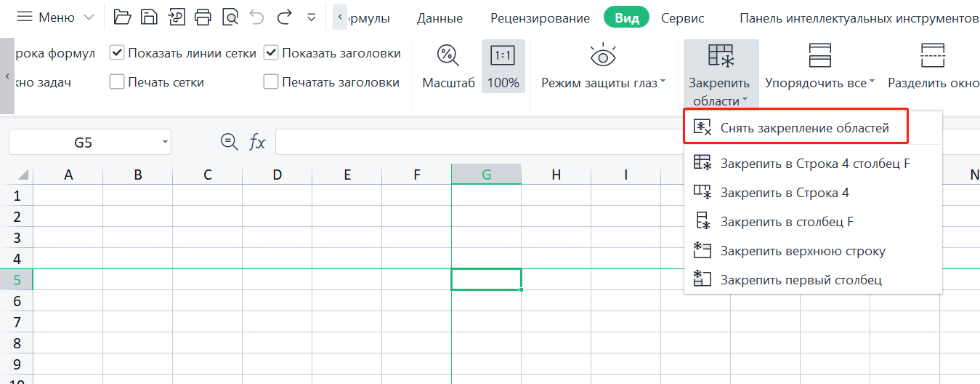This screenshot has height=384, width=980.
Task: Select Снять закрепление областей menu item
Action: (804, 128)
